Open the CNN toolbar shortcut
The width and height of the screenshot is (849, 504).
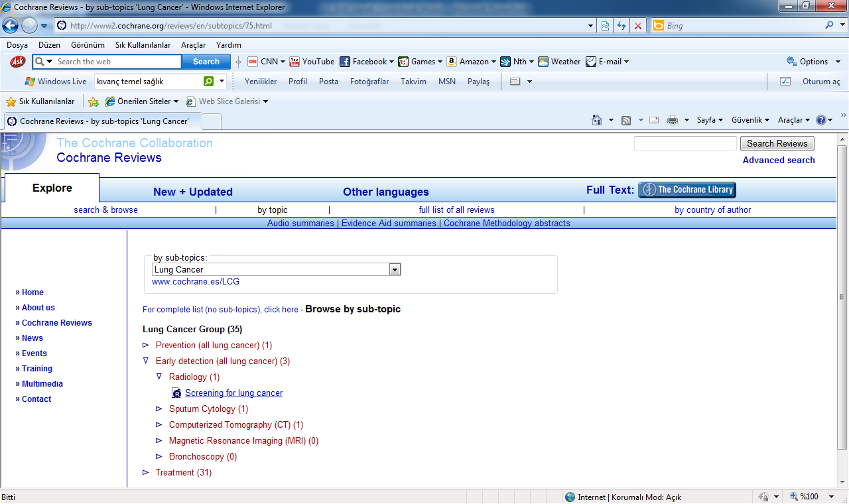[266, 62]
